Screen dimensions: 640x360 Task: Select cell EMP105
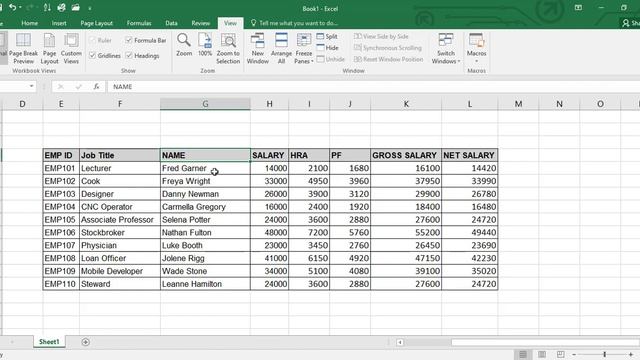pos(61,220)
